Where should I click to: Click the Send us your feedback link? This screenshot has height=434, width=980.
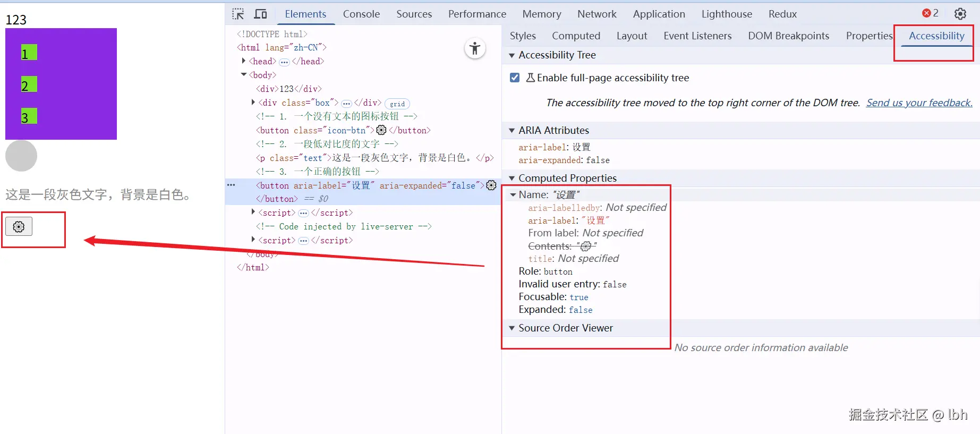(x=919, y=103)
